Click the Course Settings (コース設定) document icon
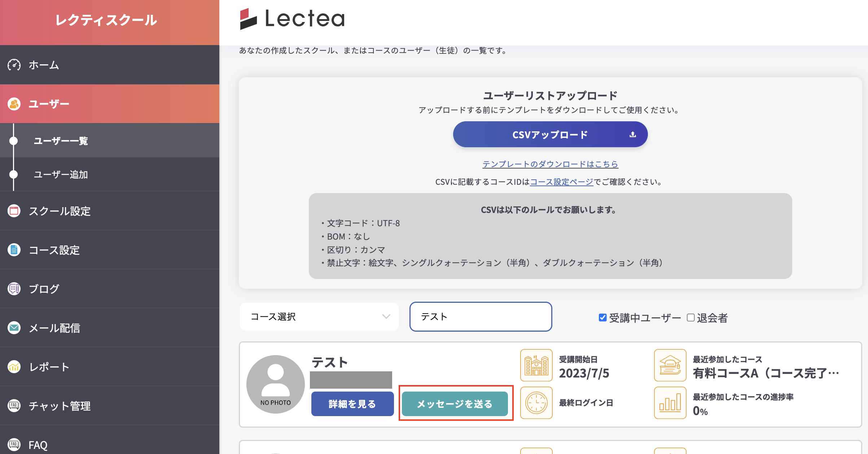The height and width of the screenshot is (454, 868). coord(14,250)
